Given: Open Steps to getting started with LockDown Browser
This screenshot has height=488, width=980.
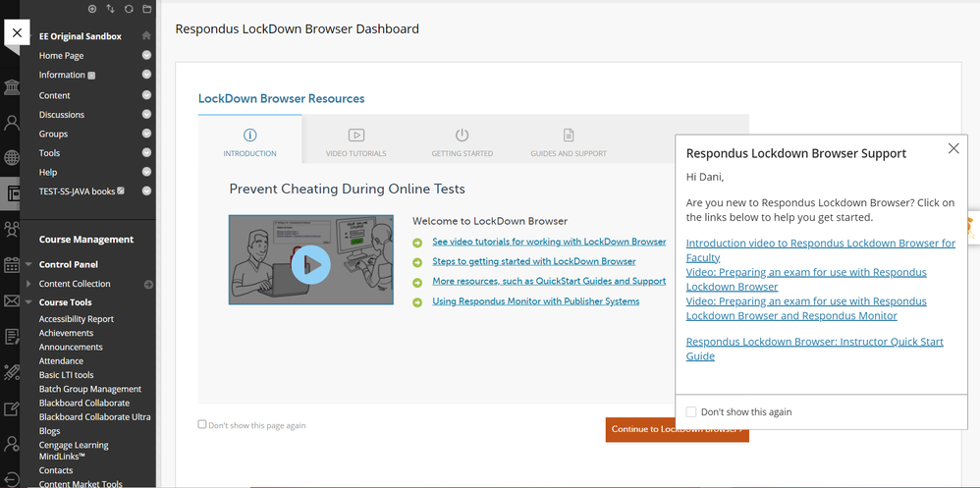Looking at the screenshot, I should pyautogui.click(x=534, y=262).
